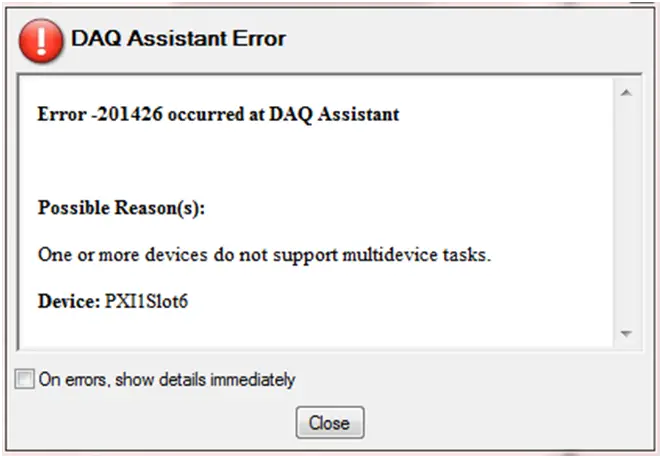Click the scrollbar up arrow

(x=627, y=92)
